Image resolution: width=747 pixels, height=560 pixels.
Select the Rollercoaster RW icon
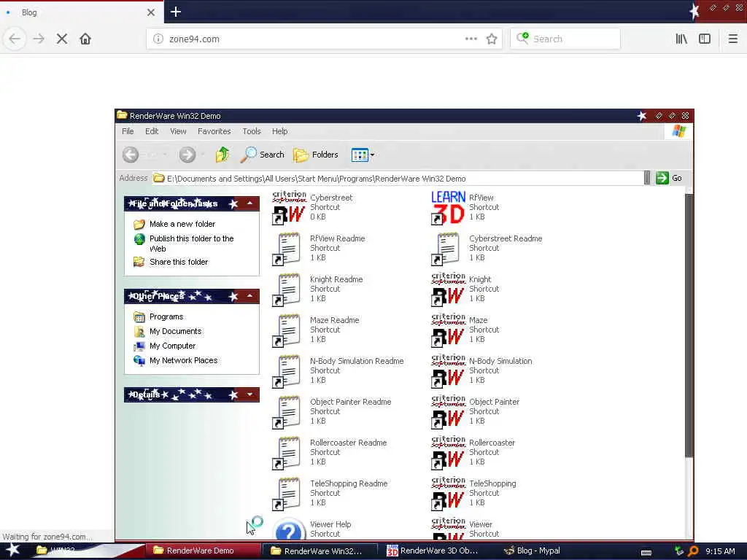pos(448,454)
